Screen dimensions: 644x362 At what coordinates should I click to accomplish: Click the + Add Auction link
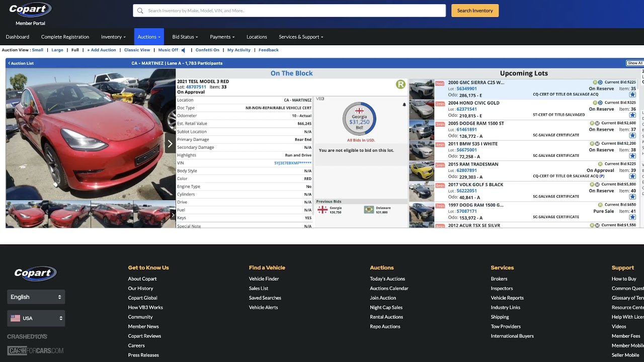102,50
